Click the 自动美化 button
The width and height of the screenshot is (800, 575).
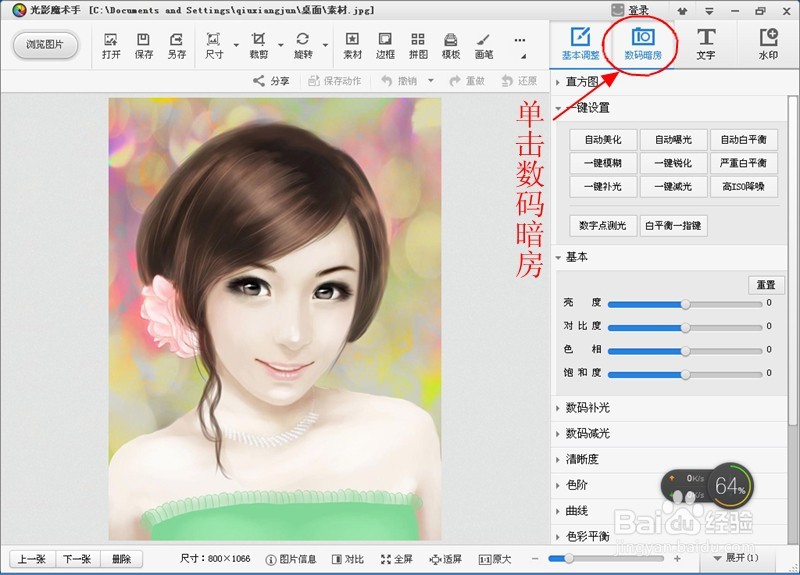(x=603, y=139)
